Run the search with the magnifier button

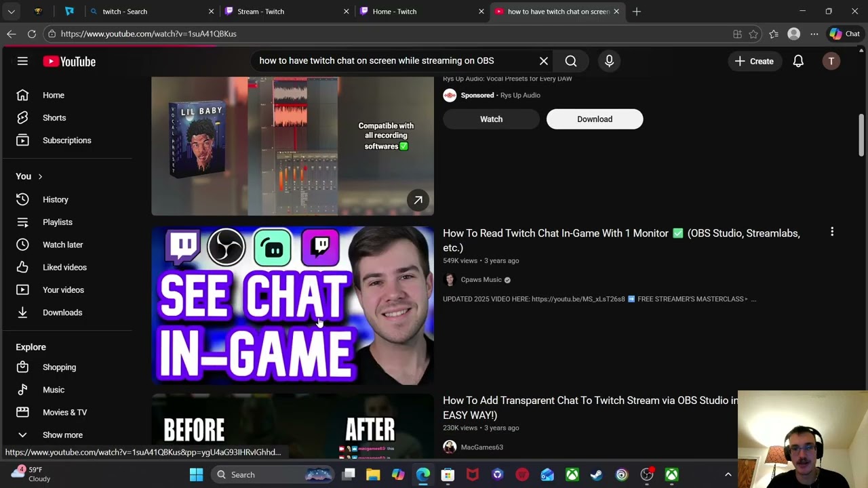click(571, 61)
